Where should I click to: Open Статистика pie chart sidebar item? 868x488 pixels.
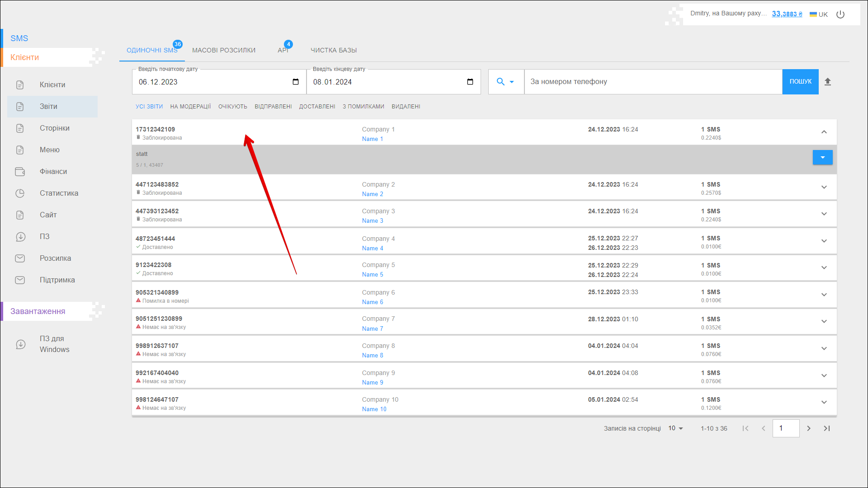tap(20, 193)
